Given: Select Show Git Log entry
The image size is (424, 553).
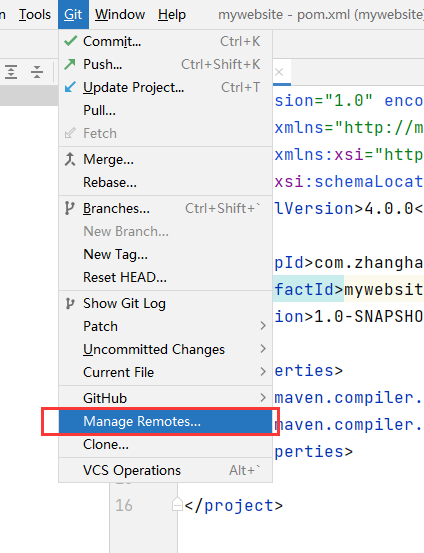Looking at the screenshot, I should (165, 303).
